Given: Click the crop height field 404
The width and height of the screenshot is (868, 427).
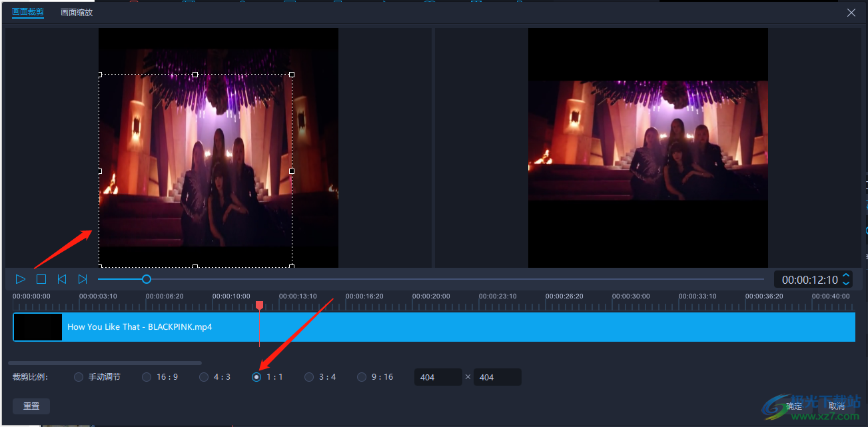Looking at the screenshot, I should pyautogui.click(x=498, y=377).
